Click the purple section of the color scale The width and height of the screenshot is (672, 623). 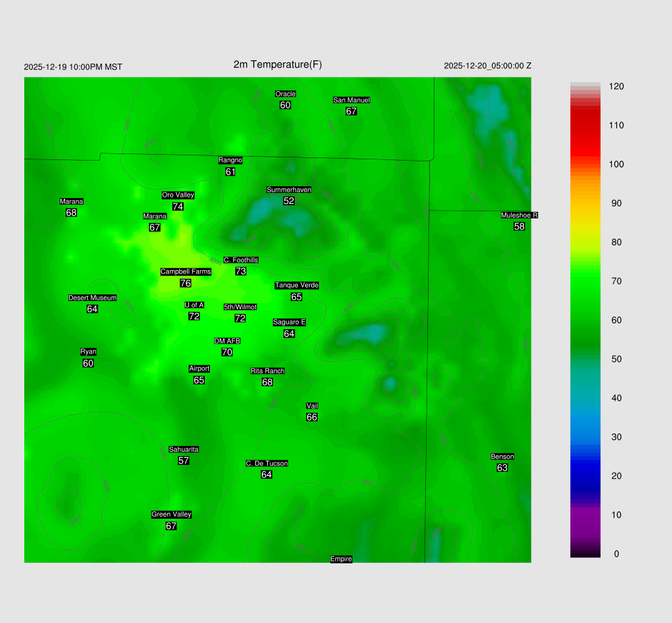click(x=585, y=518)
